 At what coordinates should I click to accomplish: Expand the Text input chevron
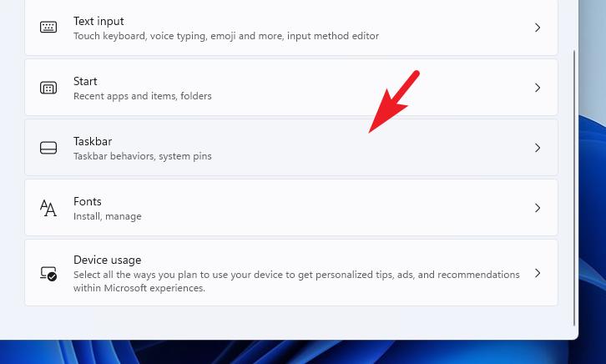pyautogui.click(x=538, y=28)
